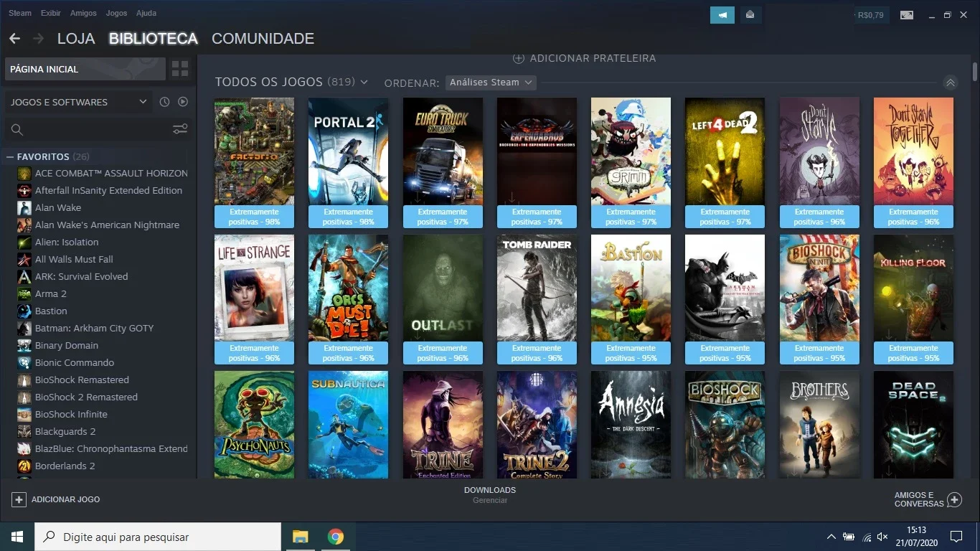The height and width of the screenshot is (551, 980).
Task: Open the Ajuda menu
Action: click(146, 13)
